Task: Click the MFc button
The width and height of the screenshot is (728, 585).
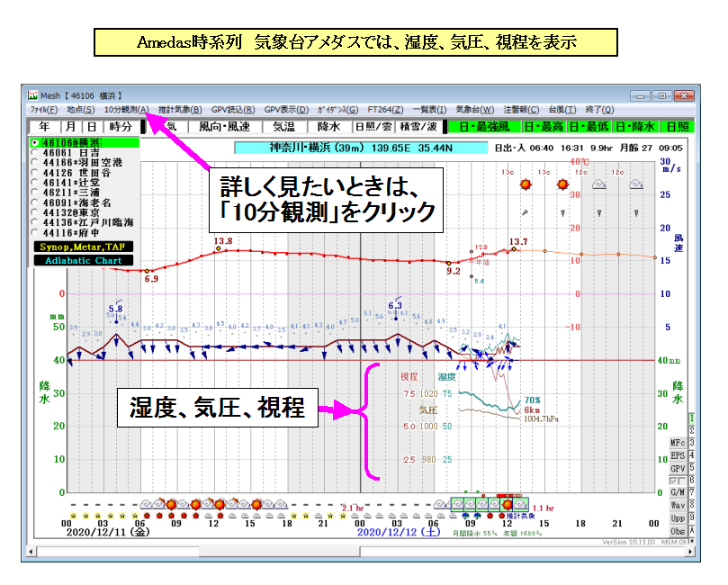Action: tap(678, 443)
